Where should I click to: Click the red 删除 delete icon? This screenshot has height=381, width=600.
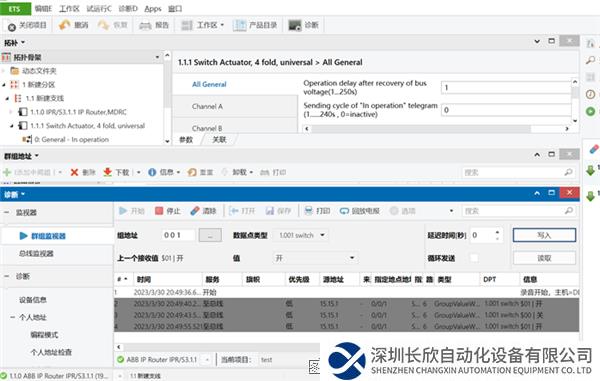(74, 173)
